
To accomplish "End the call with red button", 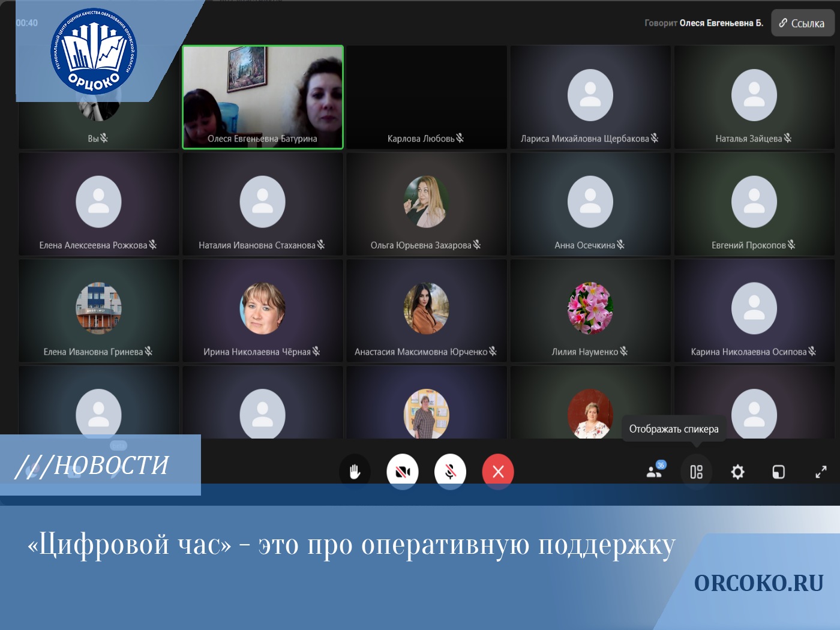I will point(498,472).
